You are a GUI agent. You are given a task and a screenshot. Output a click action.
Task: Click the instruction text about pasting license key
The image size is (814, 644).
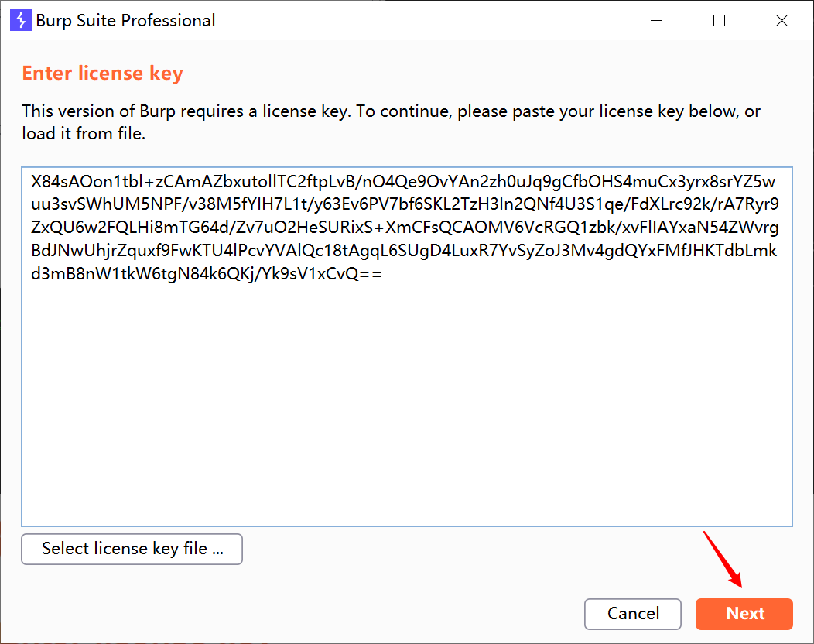391,111
